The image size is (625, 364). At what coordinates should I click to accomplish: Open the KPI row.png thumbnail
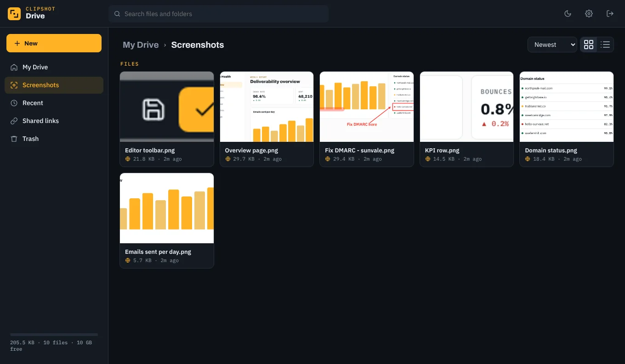coord(466,106)
